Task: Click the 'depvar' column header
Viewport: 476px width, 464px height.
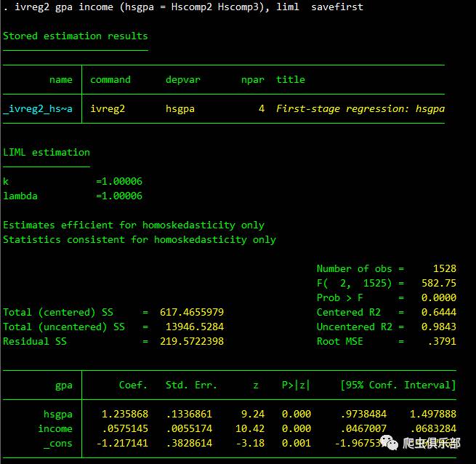Action: pyautogui.click(x=182, y=80)
